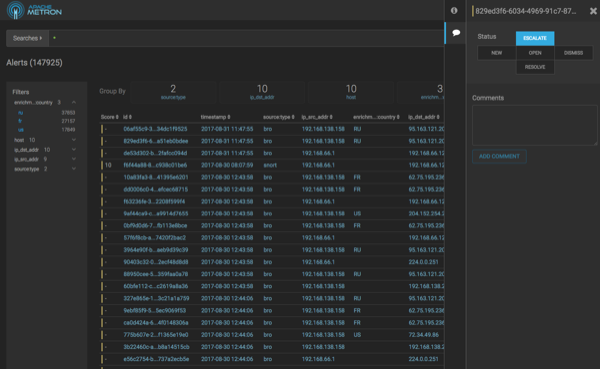The width and height of the screenshot is (600, 369).
Task: Click the Apache Metron logo
Action: [x=34, y=10]
